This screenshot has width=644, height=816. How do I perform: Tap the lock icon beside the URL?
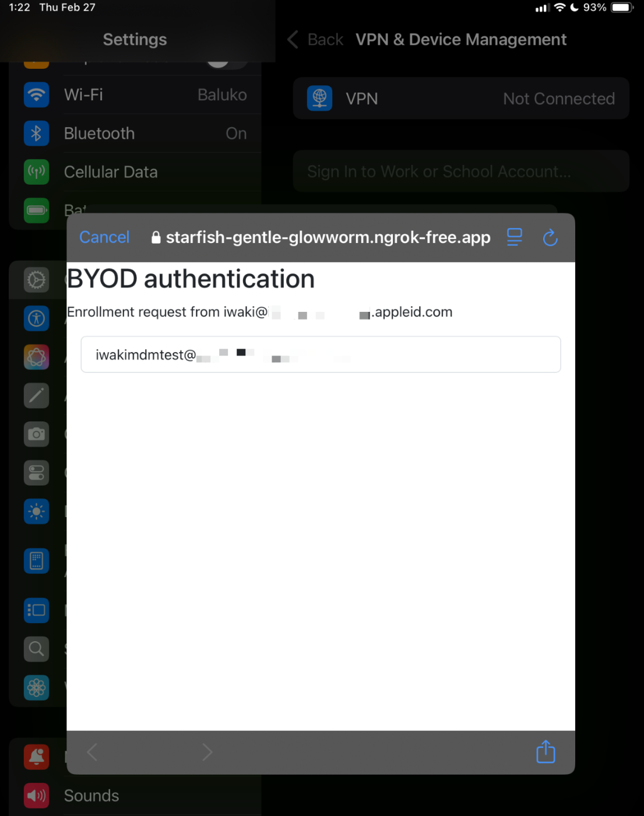[156, 237]
